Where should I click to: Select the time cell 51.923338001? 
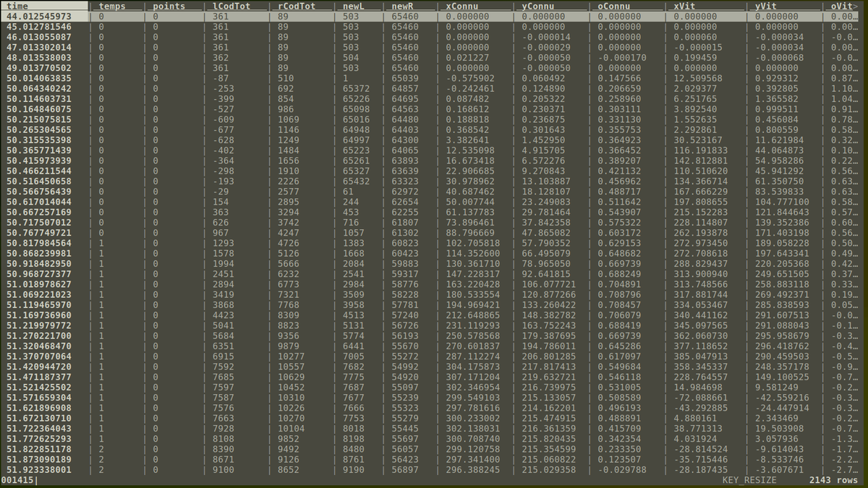[39, 469]
